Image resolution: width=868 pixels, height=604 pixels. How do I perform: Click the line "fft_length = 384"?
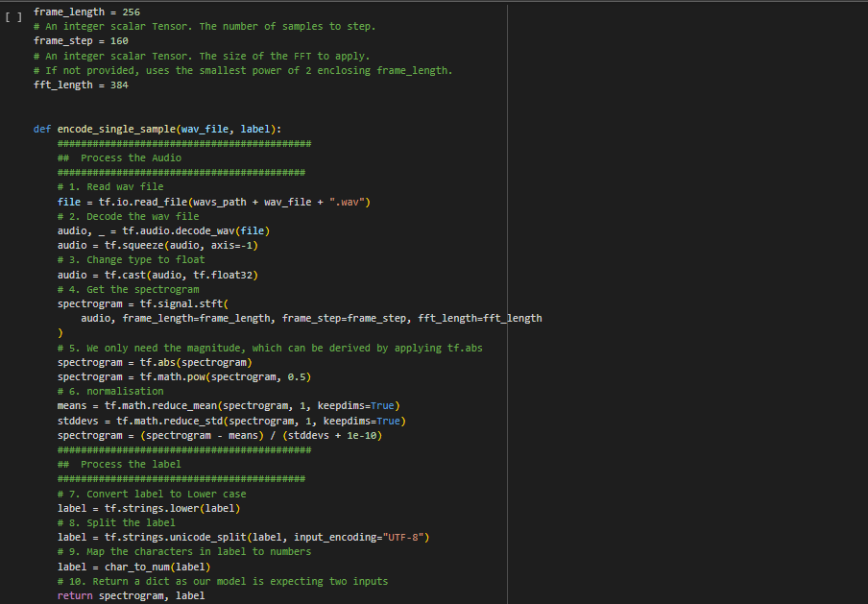81,85
